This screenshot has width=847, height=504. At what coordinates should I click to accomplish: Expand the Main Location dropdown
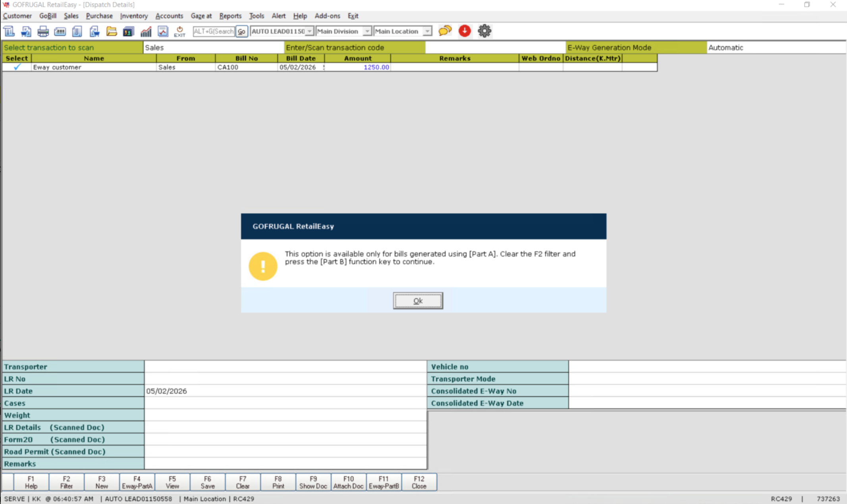click(x=427, y=31)
